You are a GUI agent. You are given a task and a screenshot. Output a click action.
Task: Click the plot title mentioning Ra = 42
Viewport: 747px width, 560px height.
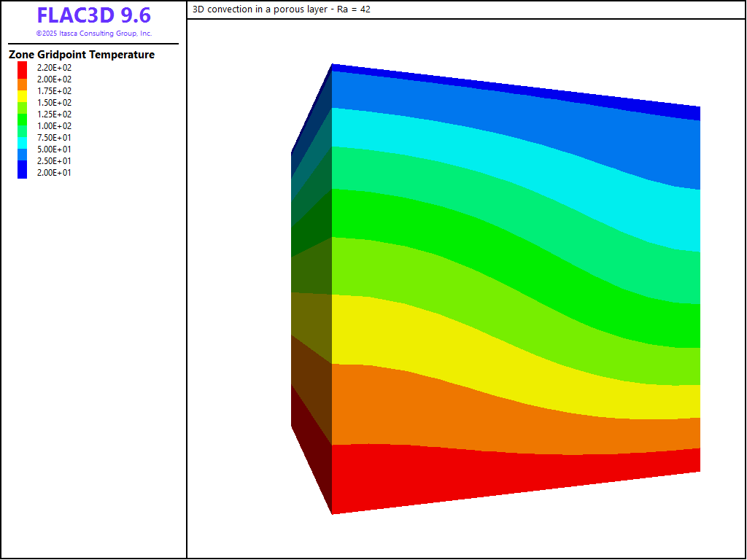[282, 9]
